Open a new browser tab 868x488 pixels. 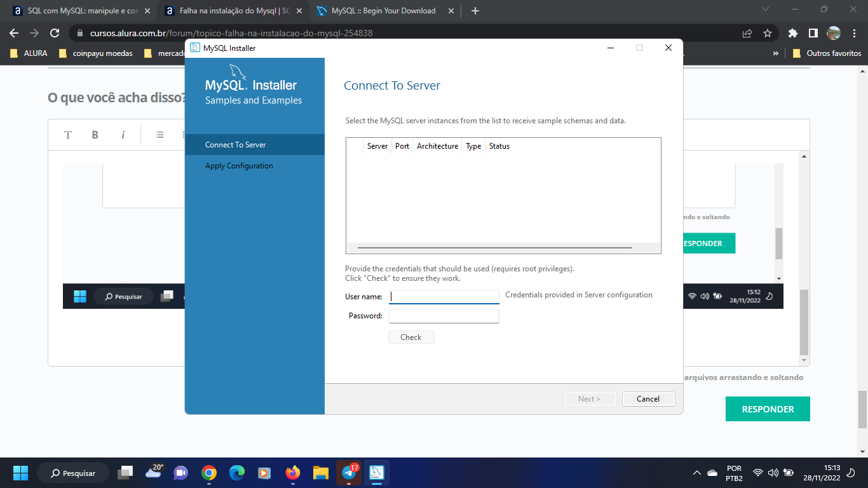pyautogui.click(x=475, y=11)
